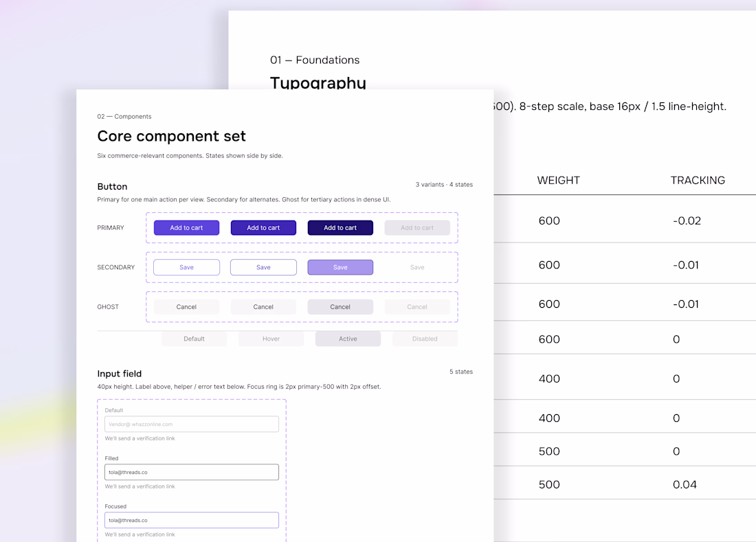Click the '5 states' note

461,372
